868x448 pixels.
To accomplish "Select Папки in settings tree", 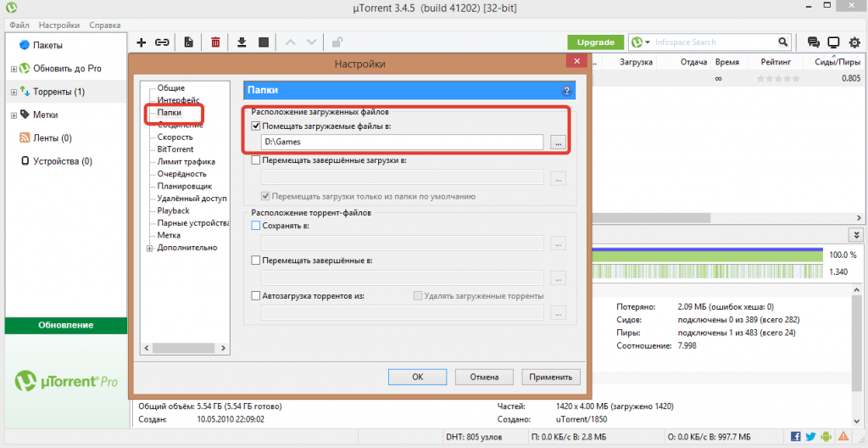I will [x=170, y=113].
